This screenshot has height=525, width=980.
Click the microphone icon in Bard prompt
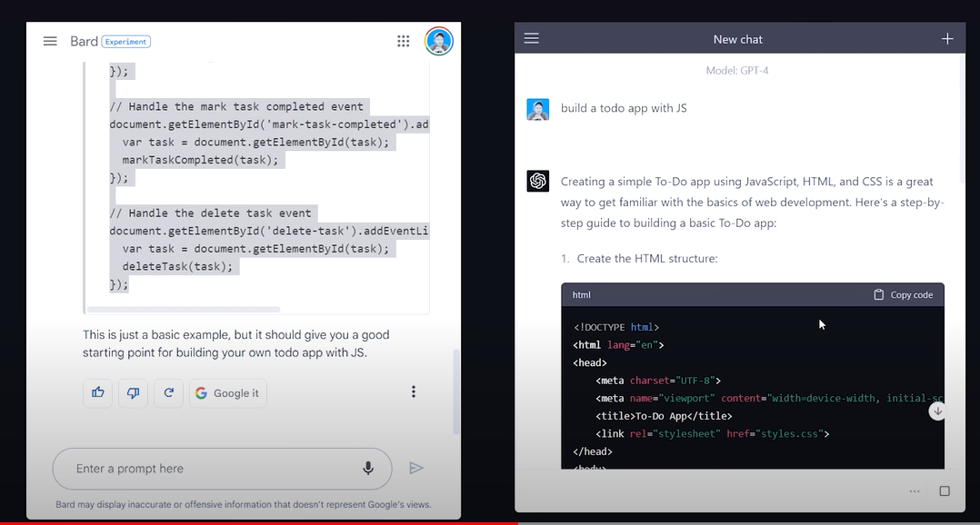pyautogui.click(x=368, y=468)
